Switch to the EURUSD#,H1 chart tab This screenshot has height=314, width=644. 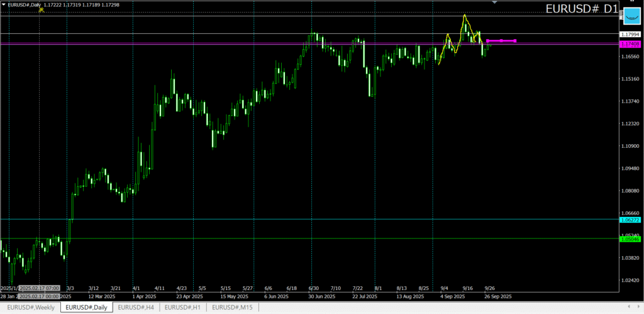(184, 307)
